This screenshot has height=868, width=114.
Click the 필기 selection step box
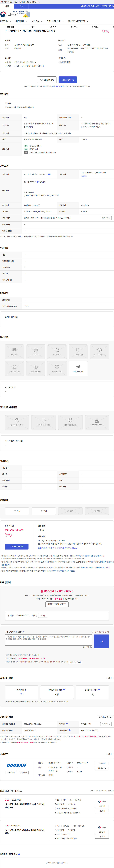click(70, 511)
